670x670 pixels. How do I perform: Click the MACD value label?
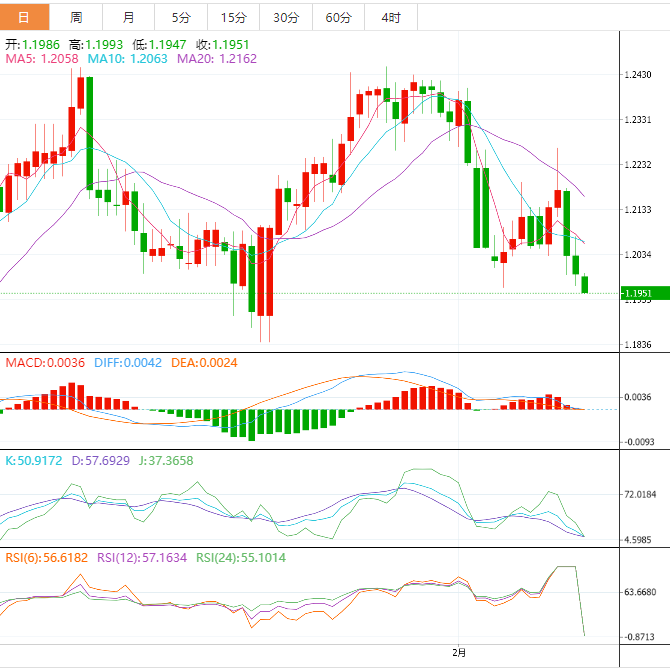(x=45, y=362)
